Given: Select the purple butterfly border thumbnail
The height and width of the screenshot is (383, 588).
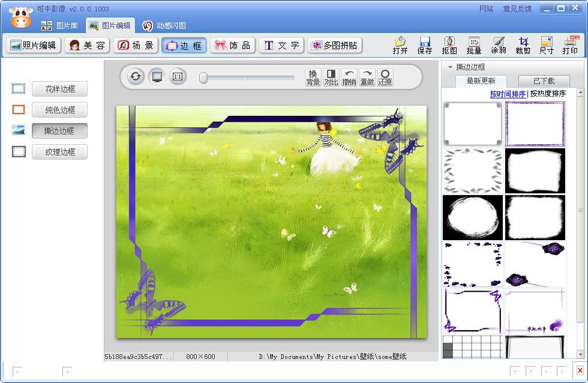Looking at the screenshot, I should tap(472, 311).
